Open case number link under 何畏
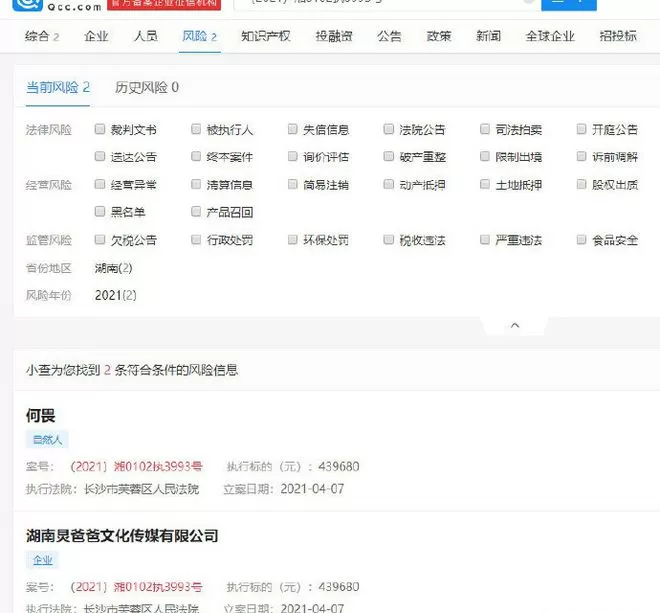Viewport: 660px width, 613px height. (x=136, y=466)
